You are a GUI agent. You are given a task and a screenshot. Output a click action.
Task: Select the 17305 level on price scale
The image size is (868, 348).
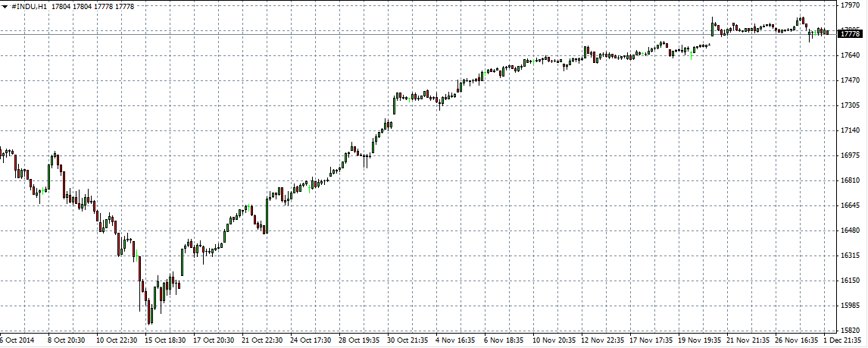tap(851, 105)
